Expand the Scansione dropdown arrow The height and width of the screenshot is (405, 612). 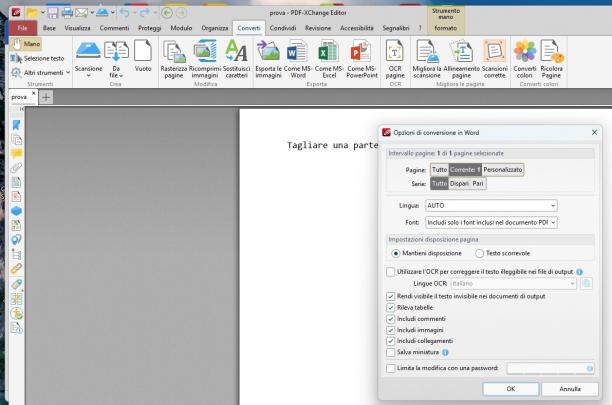pos(89,76)
